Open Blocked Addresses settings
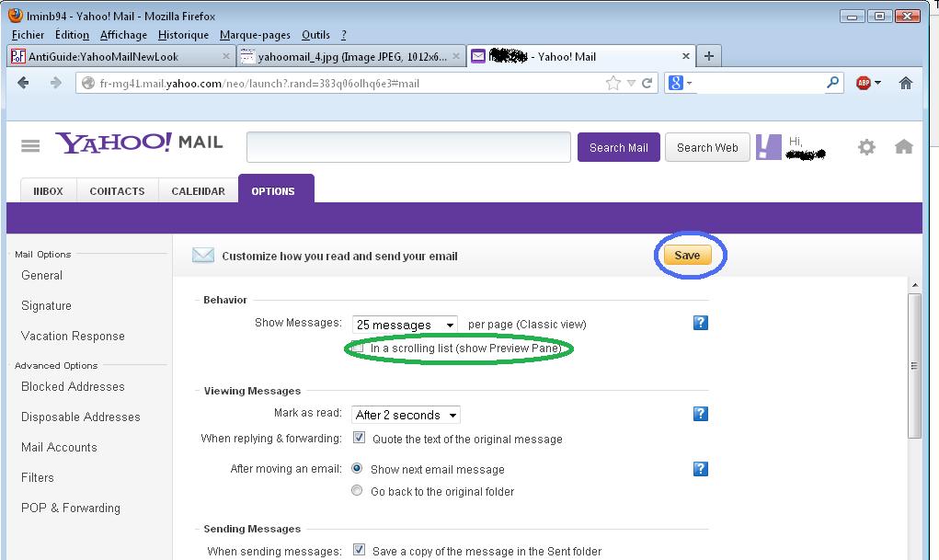Screen dimensions: 939x560 point(73,387)
